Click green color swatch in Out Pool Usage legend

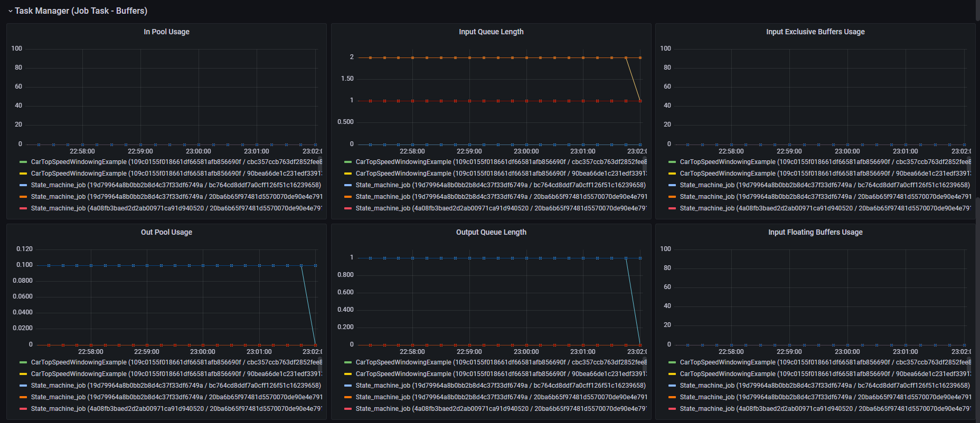coord(23,362)
